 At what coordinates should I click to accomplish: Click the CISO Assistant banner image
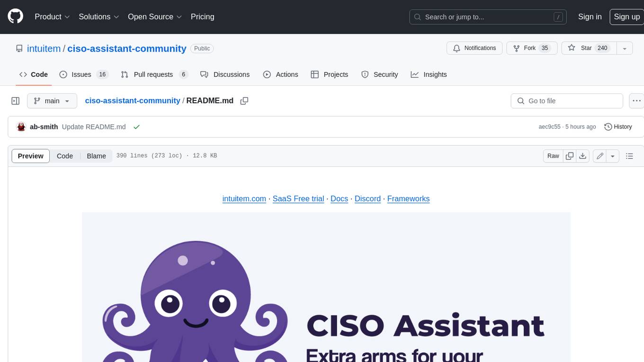coord(326,287)
